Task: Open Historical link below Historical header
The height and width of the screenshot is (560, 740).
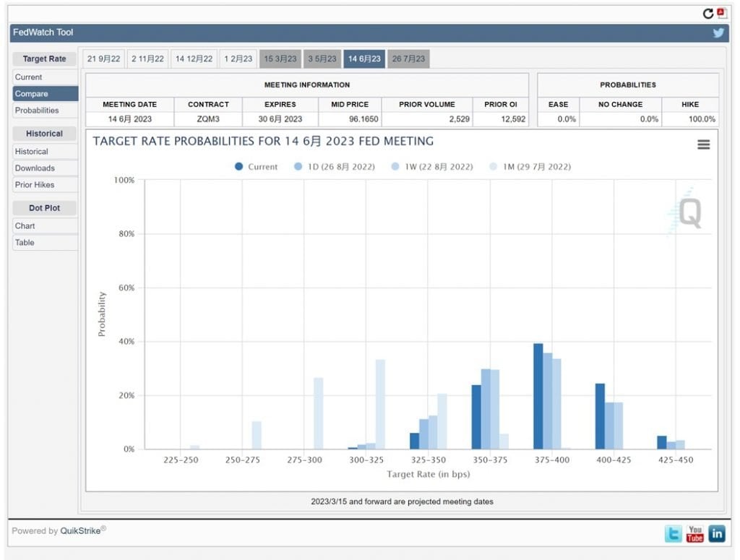Action: [46, 152]
